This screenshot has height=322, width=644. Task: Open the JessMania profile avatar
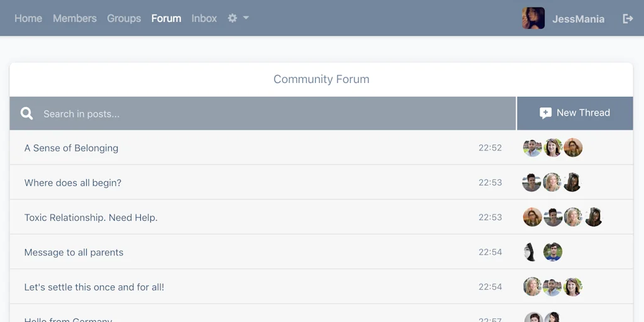(533, 18)
